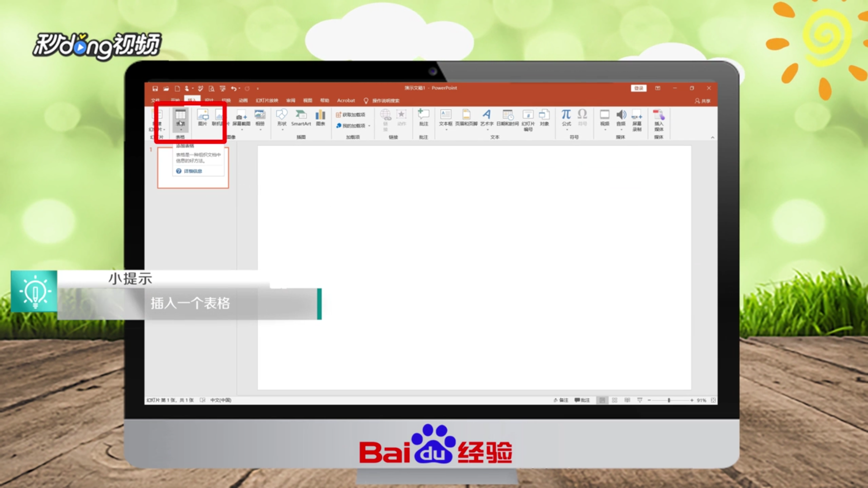The image size is (868, 488).
Task: Click the 形状 (Shapes) icon
Action: pos(282,118)
